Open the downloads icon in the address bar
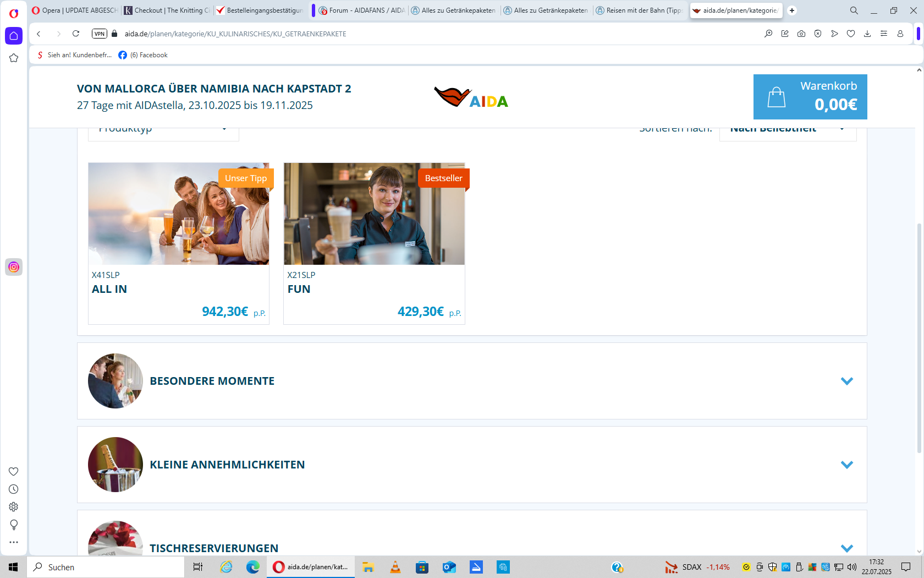 (x=867, y=34)
